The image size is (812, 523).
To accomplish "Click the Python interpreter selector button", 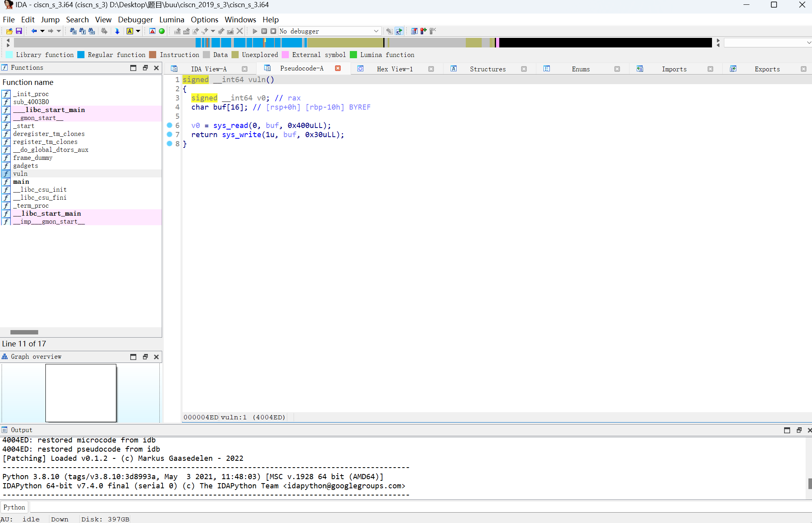I will tap(14, 507).
